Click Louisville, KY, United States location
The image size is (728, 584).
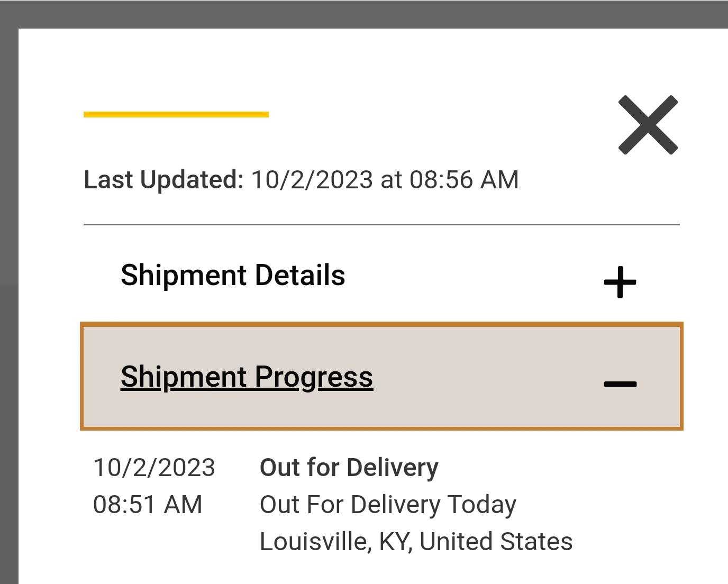click(x=416, y=542)
